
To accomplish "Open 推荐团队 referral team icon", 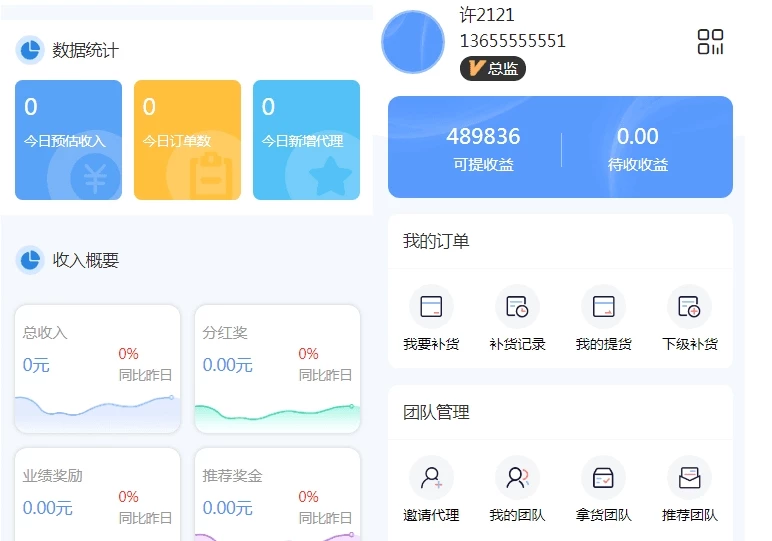I will [689, 478].
